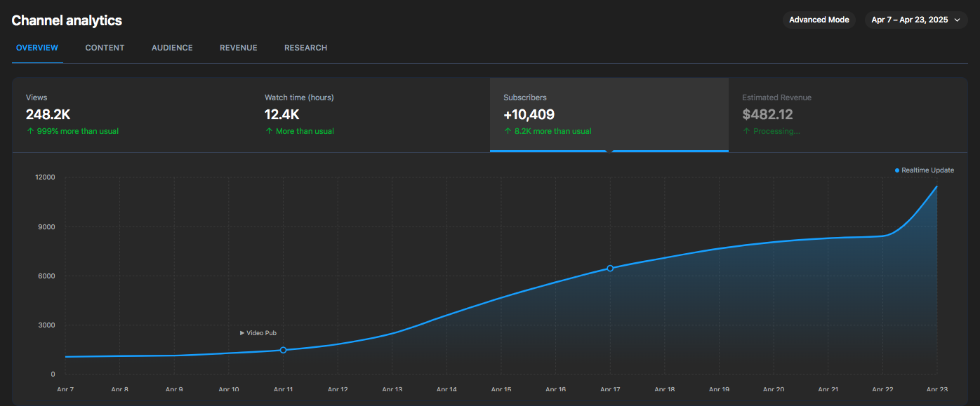Screen dimensions: 980x406
Task: Switch to the Content tab
Action: (105, 48)
